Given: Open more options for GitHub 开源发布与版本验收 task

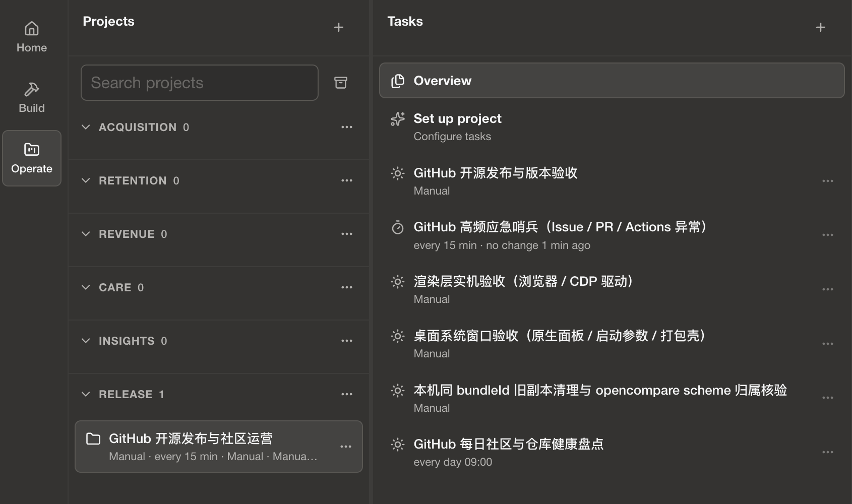Looking at the screenshot, I should point(828,181).
